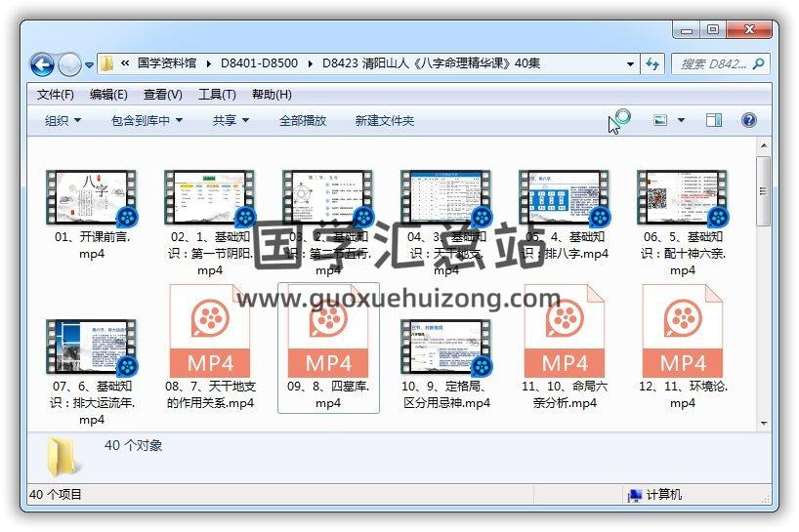The width and height of the screenshot is (799, 532).
Task: Select the 01、开课前言.mp4 video thumbnail
Action: click(91, 199)
